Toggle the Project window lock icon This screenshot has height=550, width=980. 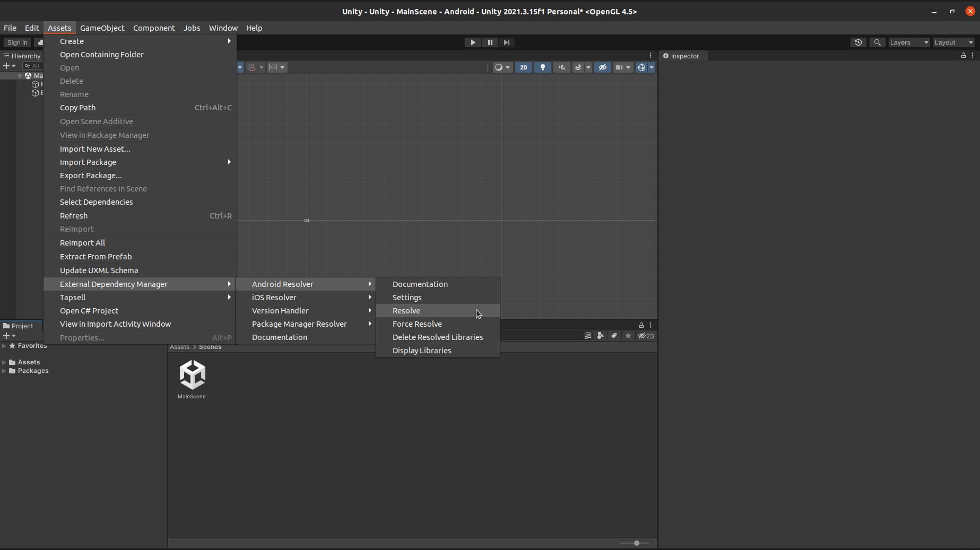tap(641, 325)
